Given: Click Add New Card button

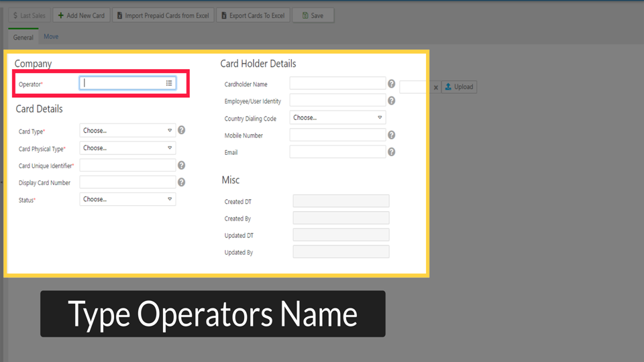Looking at the screenshot, I should pos(81,15).
